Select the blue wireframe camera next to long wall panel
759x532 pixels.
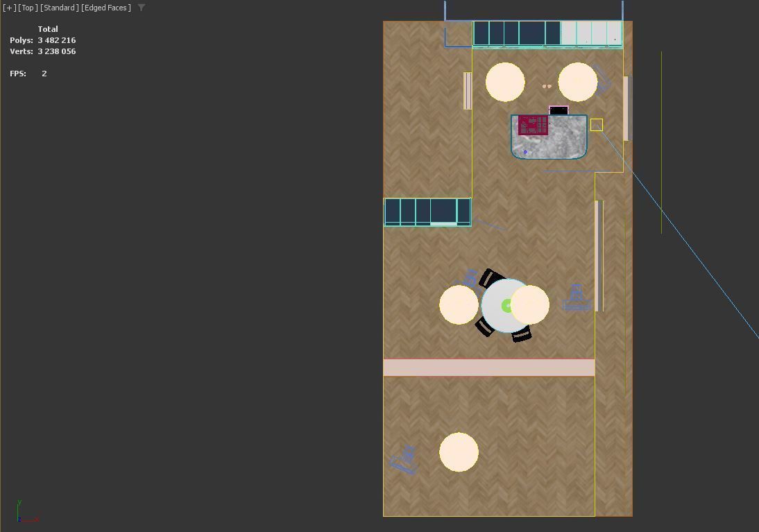tap(577, 298)
